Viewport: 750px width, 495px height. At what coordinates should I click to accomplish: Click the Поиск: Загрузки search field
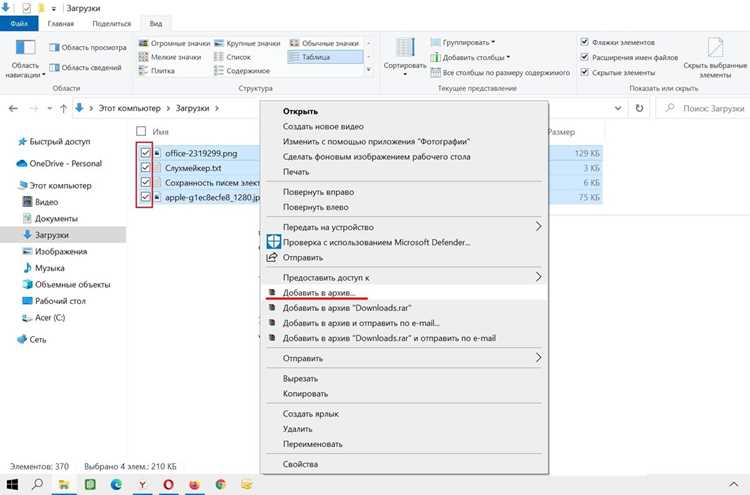click(703, 109)
